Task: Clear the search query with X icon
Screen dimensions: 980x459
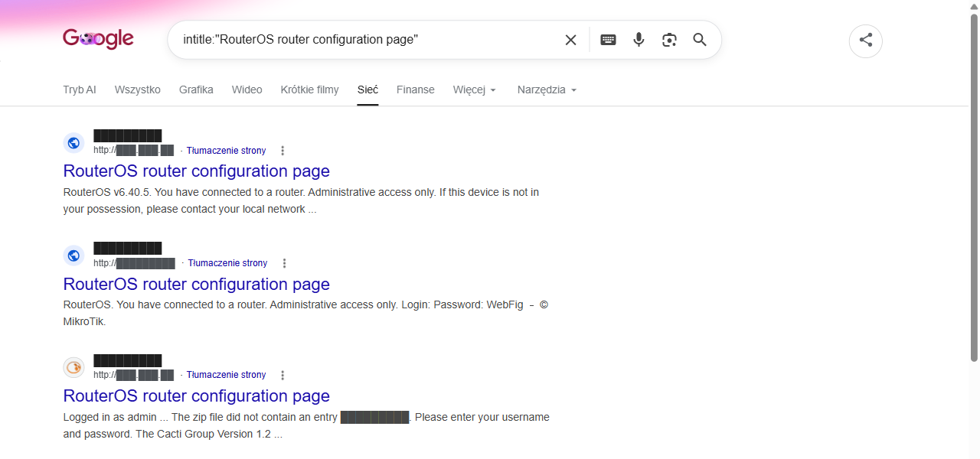Action: pos(570,40)
